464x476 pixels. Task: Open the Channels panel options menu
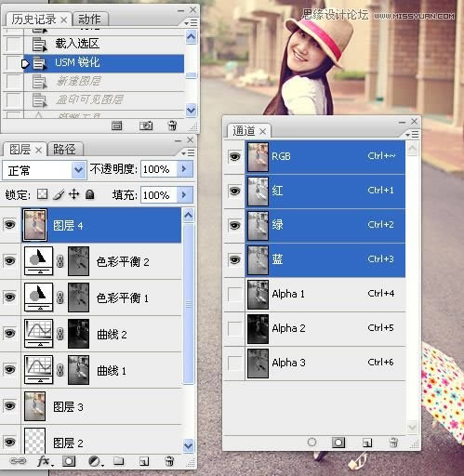tap(412, 135)
